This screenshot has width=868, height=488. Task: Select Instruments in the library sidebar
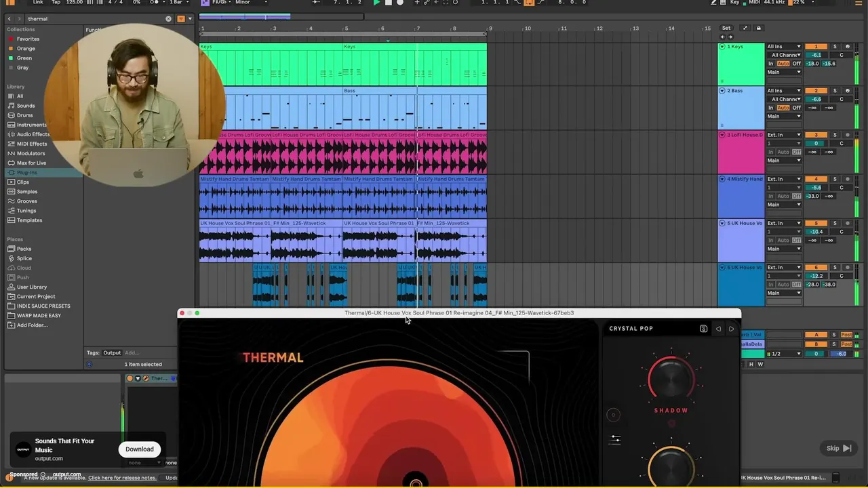(32, 125)
